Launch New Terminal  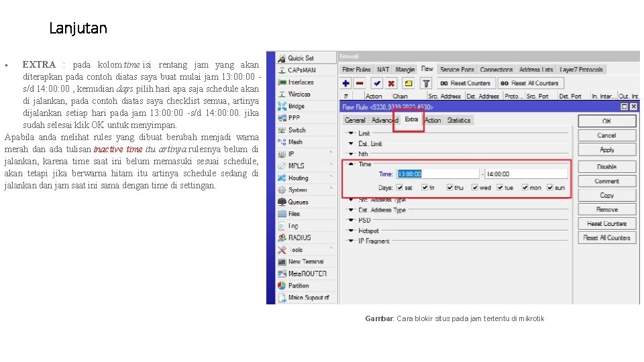click(306, 261)
